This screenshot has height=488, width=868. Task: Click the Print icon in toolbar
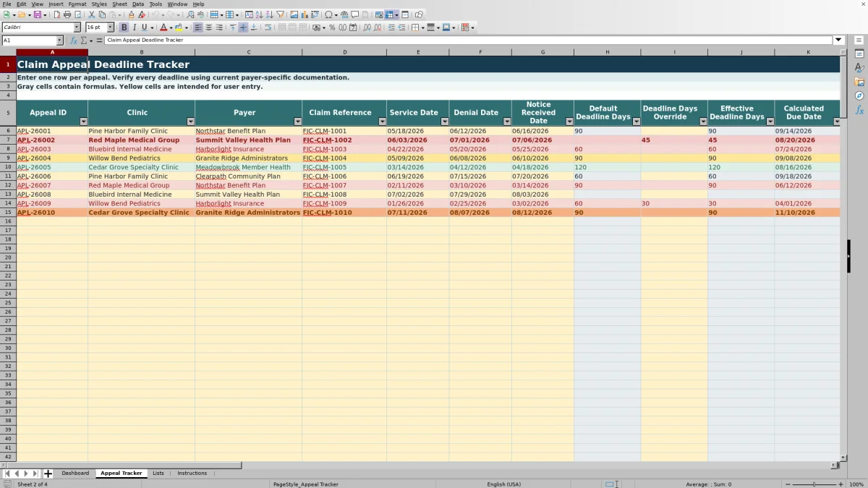coord(67,14)
